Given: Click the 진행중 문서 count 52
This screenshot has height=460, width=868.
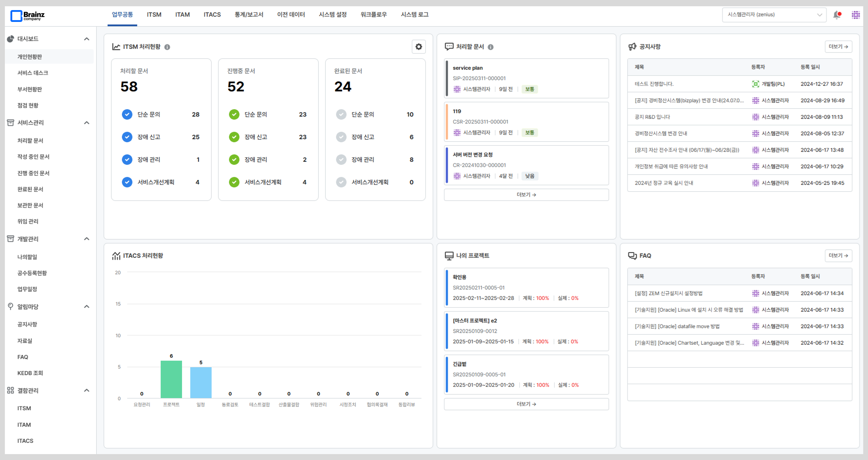Looking at the screenshot, I should point(236,87).
